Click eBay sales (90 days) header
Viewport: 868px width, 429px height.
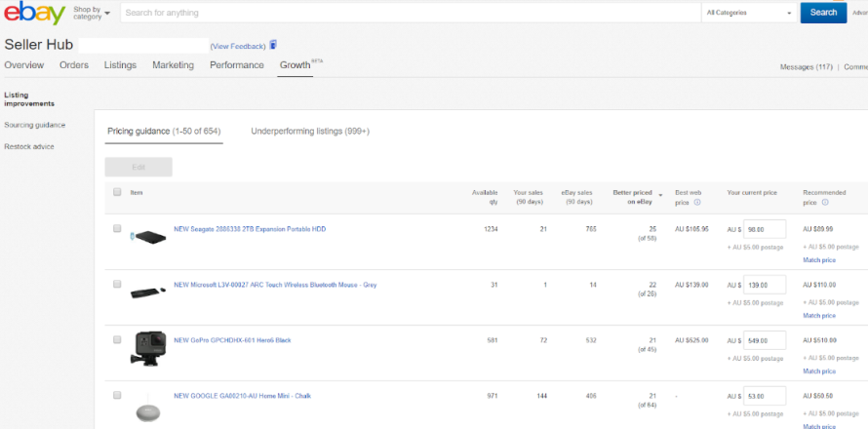576,198
